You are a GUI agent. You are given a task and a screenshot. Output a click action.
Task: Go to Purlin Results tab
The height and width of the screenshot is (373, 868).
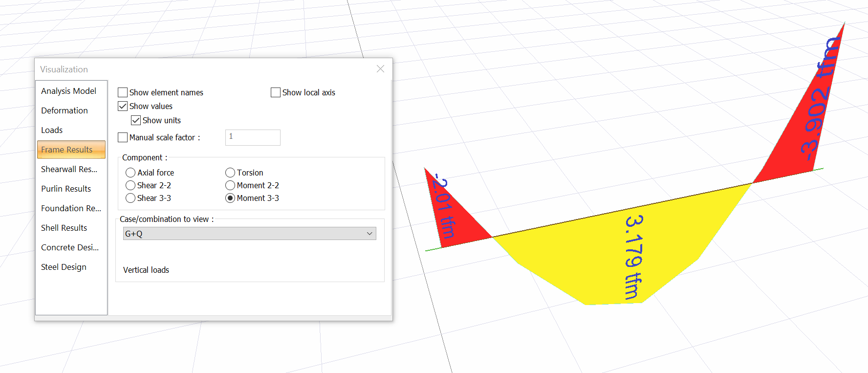pyautogui.click(x=66, y=189)
